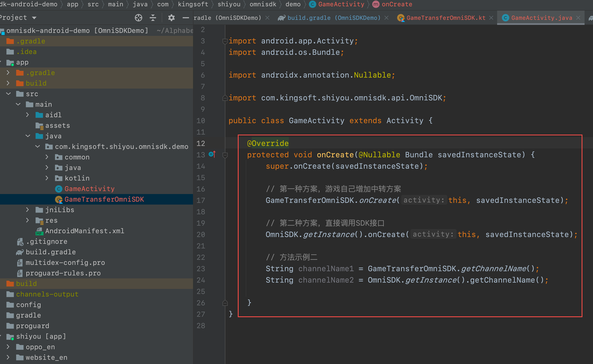This screenshot has height=364, width=593.
Task: Collapse the src folder
Action: pyautogui.click(x=8, y=94)
